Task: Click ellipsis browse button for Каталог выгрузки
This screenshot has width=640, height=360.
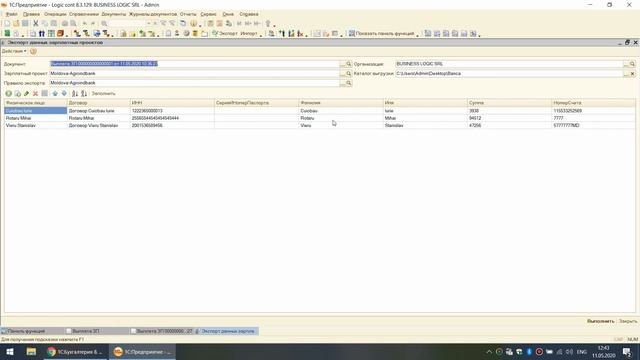Action: pyautogui.click(x=626, y=73)
